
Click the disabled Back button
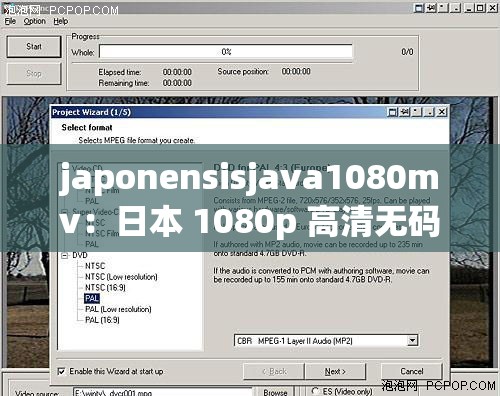coord(274,371)
